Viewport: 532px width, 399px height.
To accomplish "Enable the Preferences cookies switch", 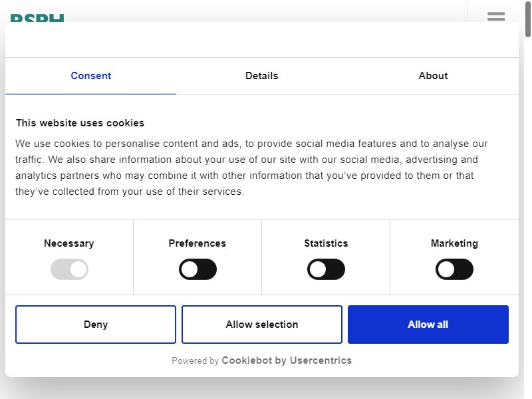I will point(198,269).
